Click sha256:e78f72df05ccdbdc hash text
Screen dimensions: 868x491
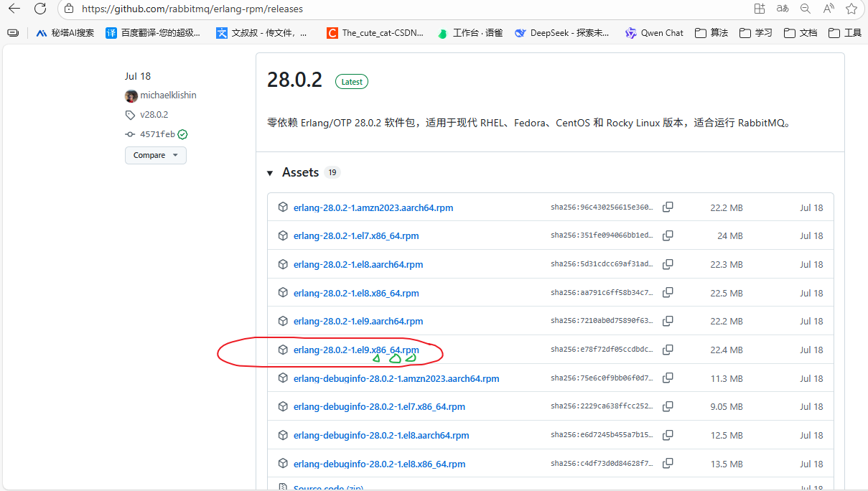(x=602, y=350)
